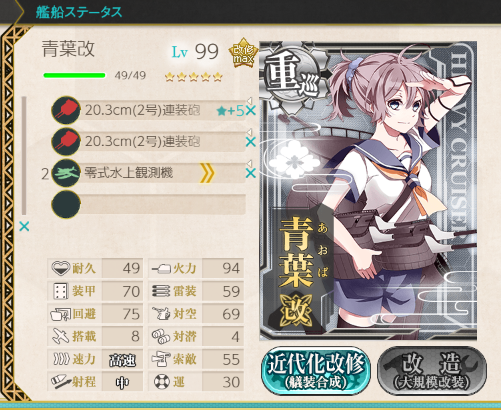Select the empty fourth equipment slot
The height and width of the screenshot is (411, 502).
(x=149, y=204)
